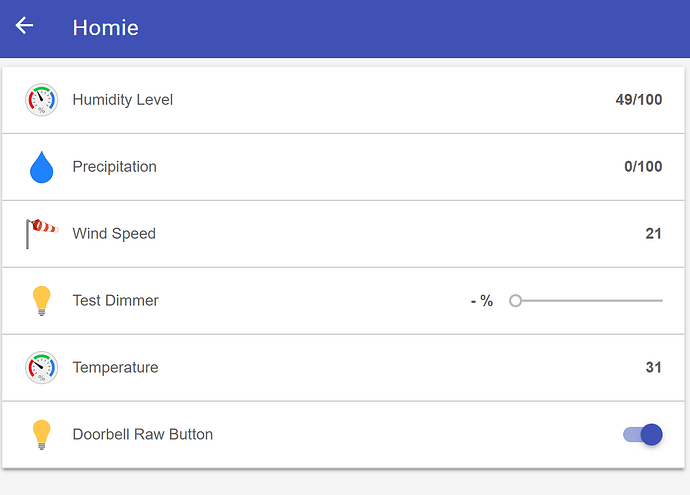Select the Doorbell Raw Button label
The height and width of the screenshot is (495, 690).
pyautogui.click(x=143, y=434)
